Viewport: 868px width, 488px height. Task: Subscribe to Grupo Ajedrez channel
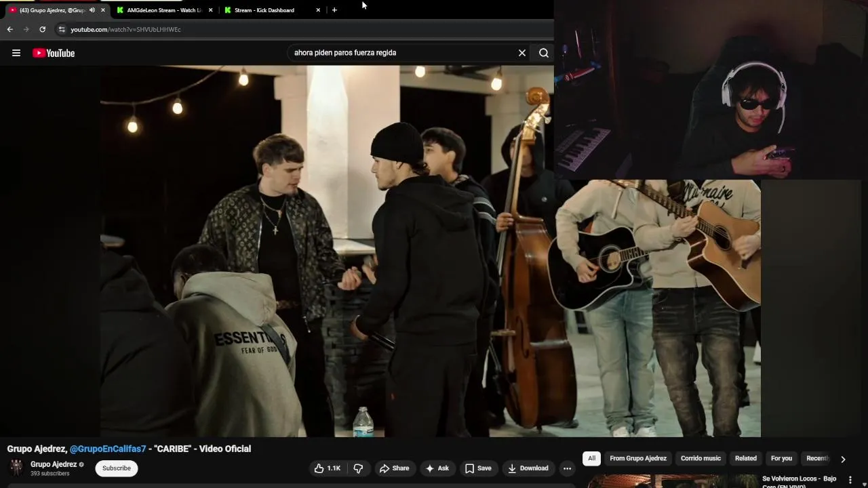click(x=117, y=468)
